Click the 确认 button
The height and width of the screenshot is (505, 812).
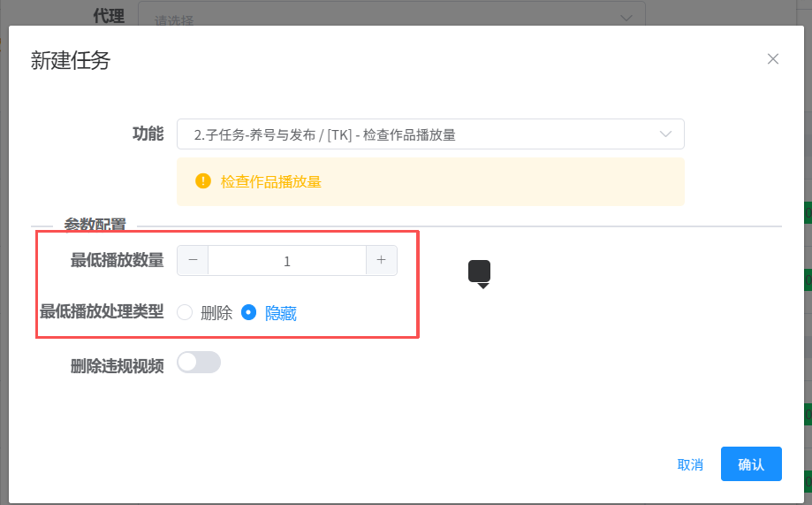(x=751, y=464)
